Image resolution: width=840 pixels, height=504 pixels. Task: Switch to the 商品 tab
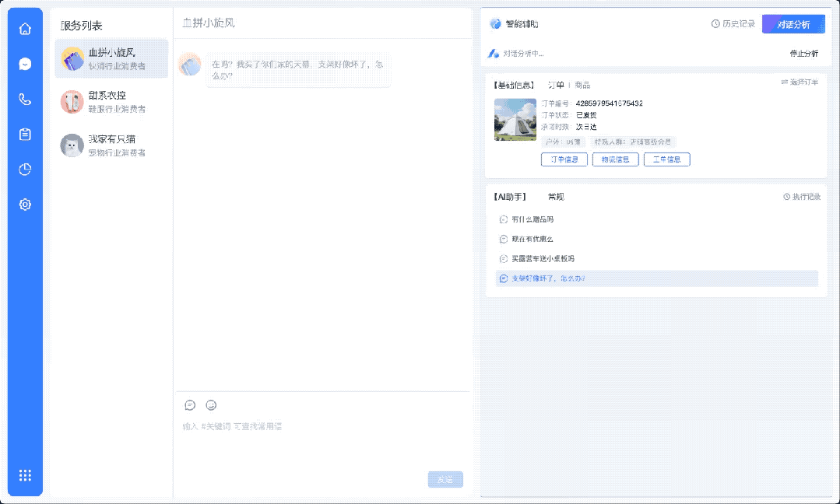coord(582,85)
